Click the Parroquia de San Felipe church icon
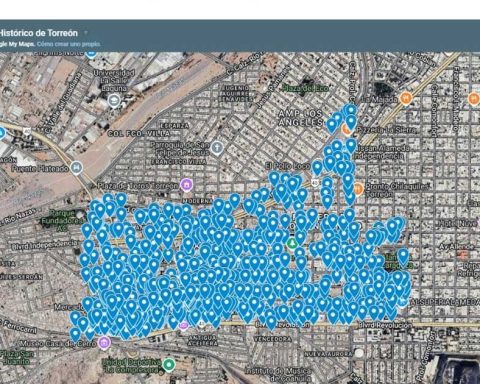Screen dimensions: 480x384 pos(217,148)
